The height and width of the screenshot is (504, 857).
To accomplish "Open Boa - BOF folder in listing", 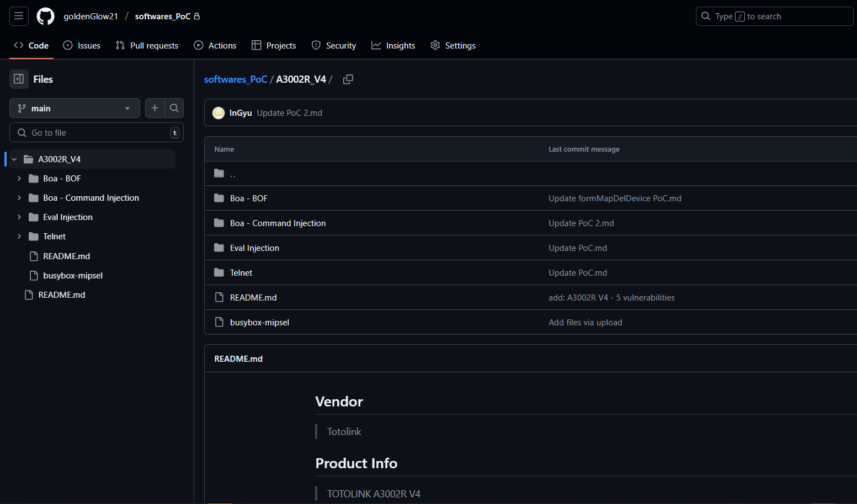I will coord(249,199).
